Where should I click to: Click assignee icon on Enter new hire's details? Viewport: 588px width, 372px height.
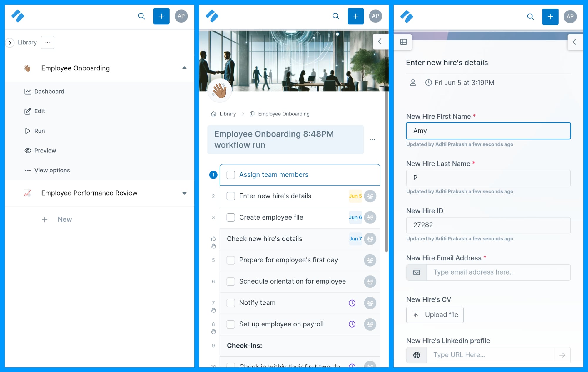click(x=370, y=196)
